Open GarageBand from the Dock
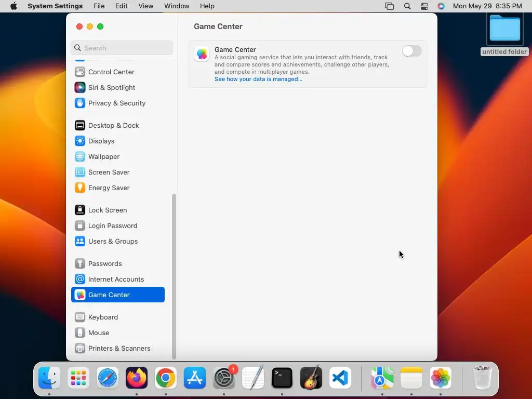The height and width of the screenshot is (399, 532). click(x=311, y=378)
